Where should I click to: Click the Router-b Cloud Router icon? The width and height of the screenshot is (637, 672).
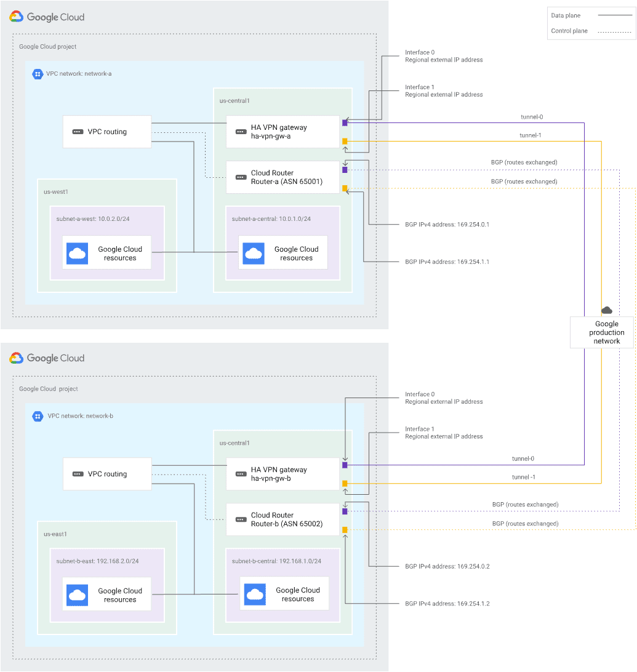coord(241,519)
